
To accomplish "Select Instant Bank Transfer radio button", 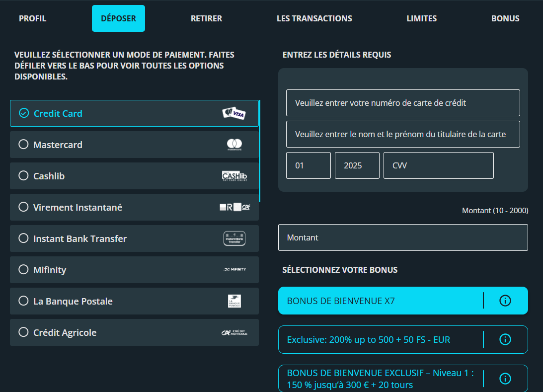I will pos(23,238).
